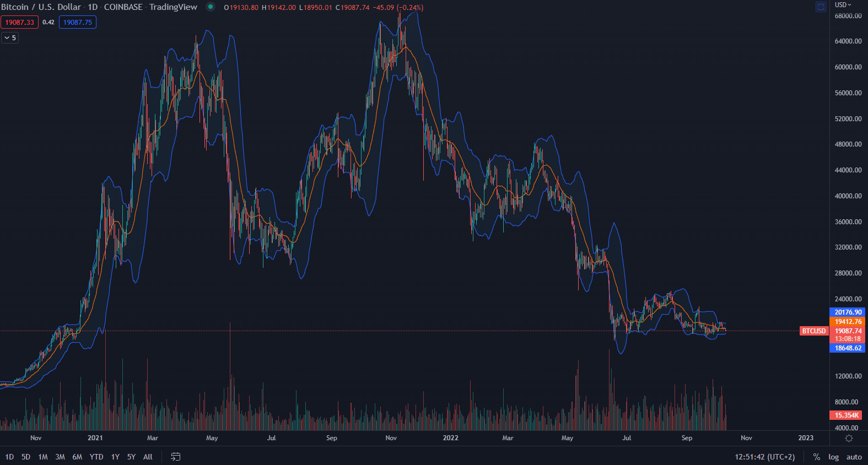The image size is (868, 465).
Task: Collapse the indicators legend showing 5
Action: (x=10, y=38)
